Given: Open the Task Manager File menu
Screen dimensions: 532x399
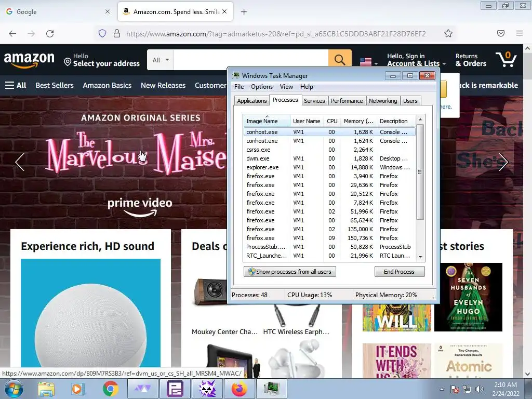Looking at the screenshot, I should pyautogui.click(x=239, y=87).
